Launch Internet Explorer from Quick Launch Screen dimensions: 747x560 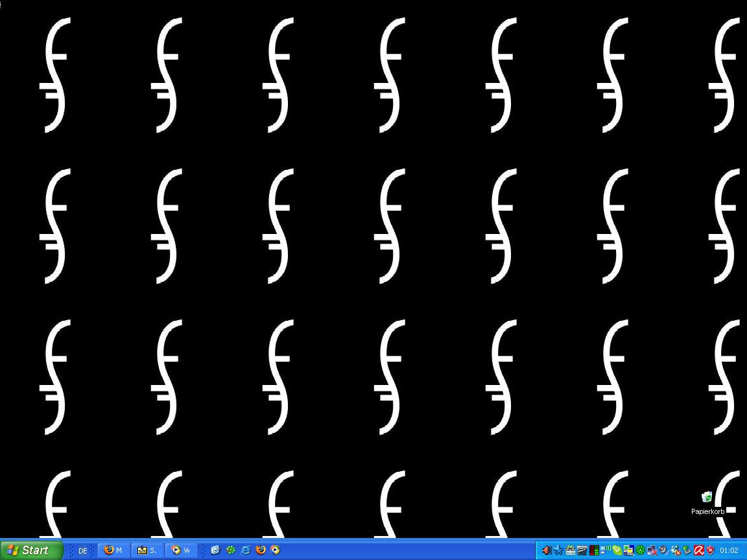click(245, 550)
